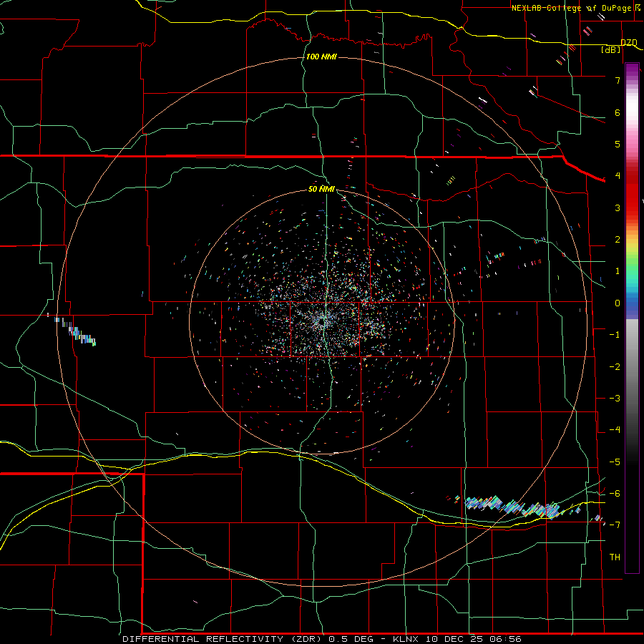
Task: Click the "[dB]" unit label above color bar
Action: [611, 49]
